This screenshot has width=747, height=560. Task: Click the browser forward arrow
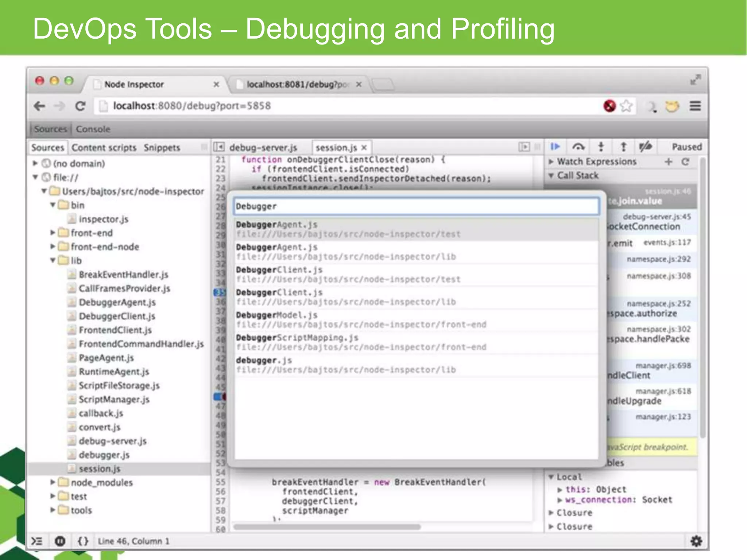tap(59, 106)
